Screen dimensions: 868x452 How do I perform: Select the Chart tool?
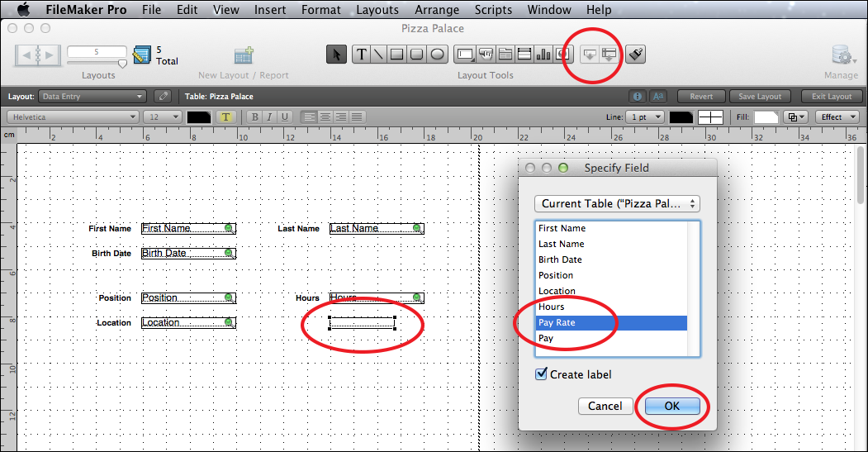[x=543, y=55]
